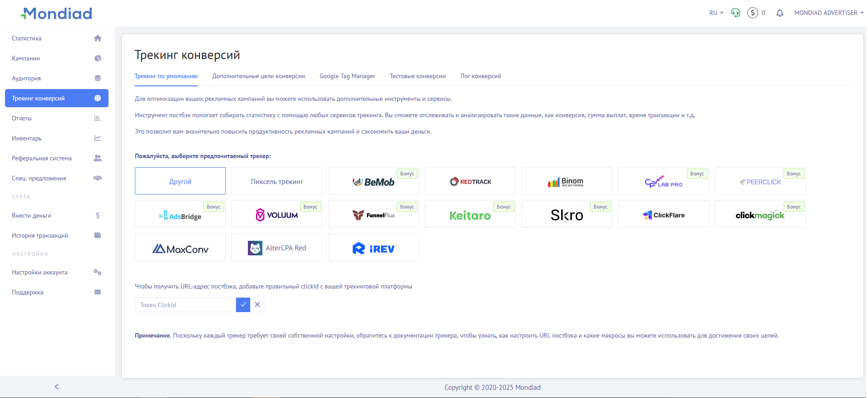Screen dimensions: 868x398
Task: Open support headset icon in header
Action: pyautogui.click(x=735, y=13)
